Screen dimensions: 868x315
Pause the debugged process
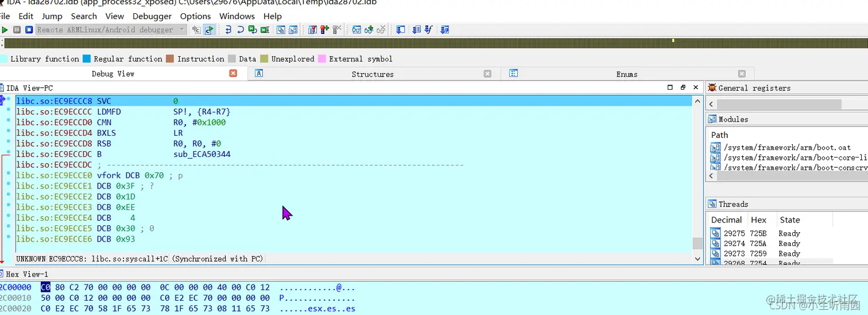click(17, 29)
